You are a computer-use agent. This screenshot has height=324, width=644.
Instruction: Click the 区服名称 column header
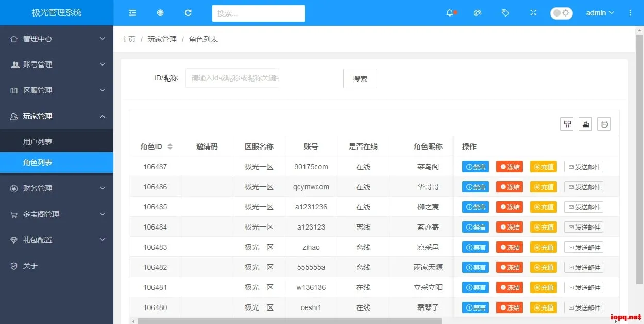click(x=259, y=147)
